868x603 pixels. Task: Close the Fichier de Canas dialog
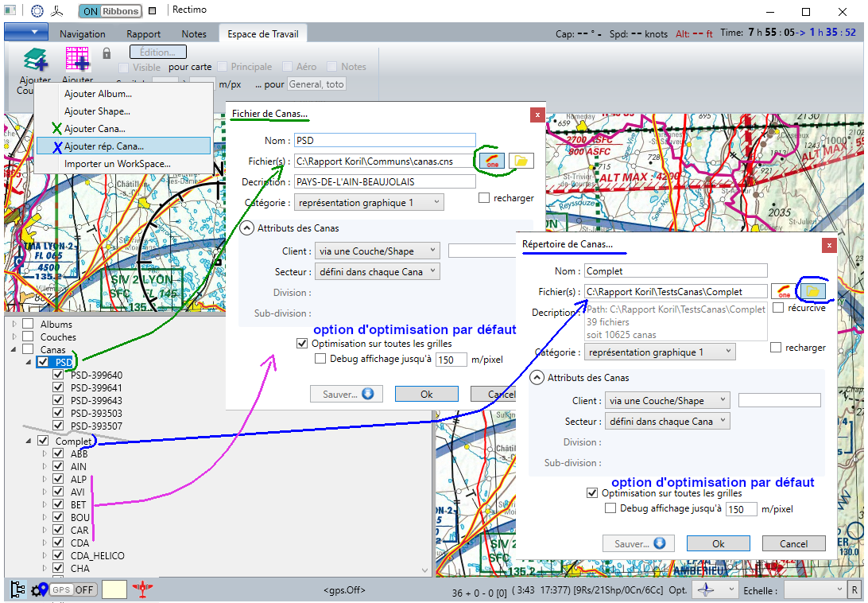tap(537, 115)
